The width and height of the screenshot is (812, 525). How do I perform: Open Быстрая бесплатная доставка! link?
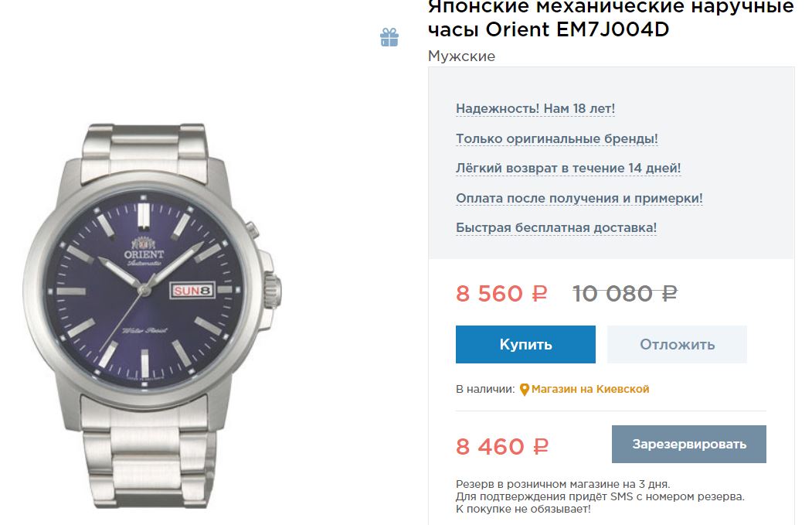[x=556, y=228]
